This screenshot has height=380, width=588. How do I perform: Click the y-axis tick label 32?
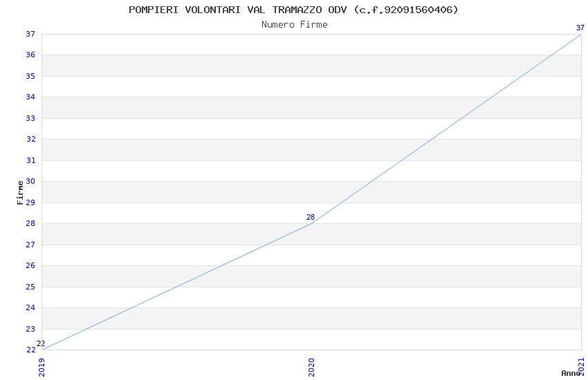tap(30, 140)
